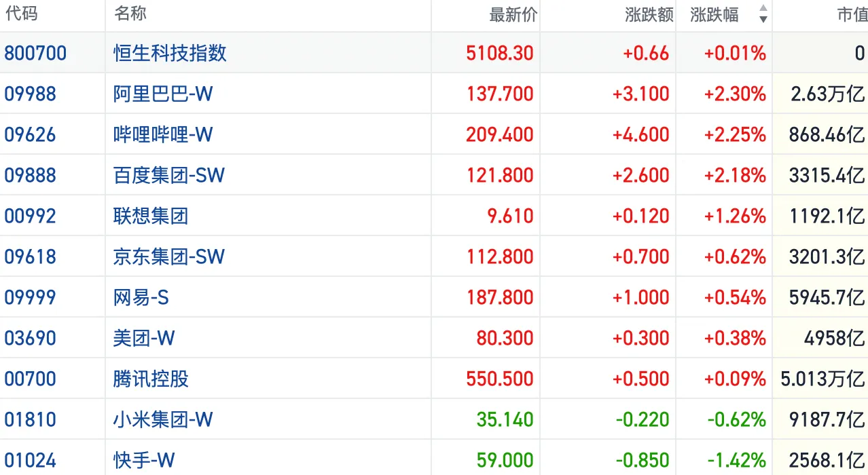
Task: Open the 恒生科技指数 index link
Action: pos(170,53)
